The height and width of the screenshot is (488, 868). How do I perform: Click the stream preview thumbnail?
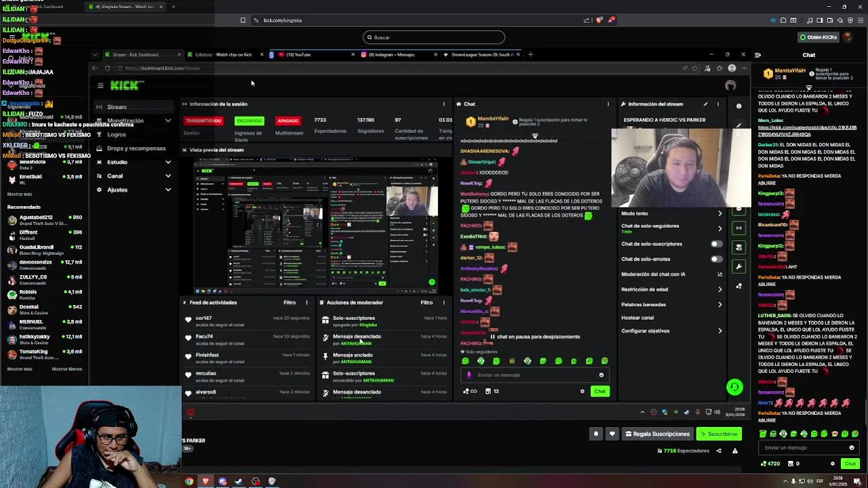tap(316, 224)
